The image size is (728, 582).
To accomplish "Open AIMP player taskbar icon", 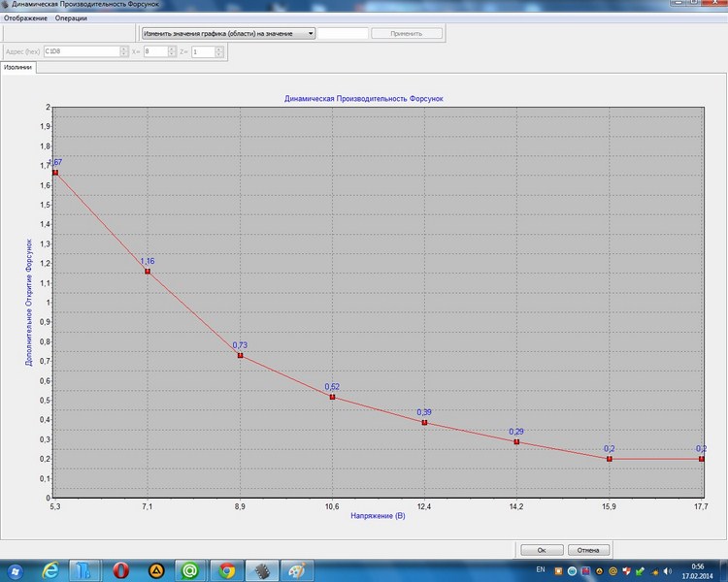I will [155, 569].
